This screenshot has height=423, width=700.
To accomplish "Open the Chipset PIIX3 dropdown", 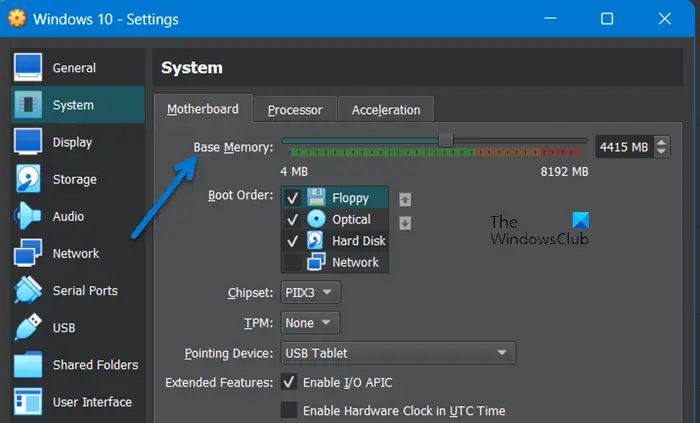I will (310, 292).
